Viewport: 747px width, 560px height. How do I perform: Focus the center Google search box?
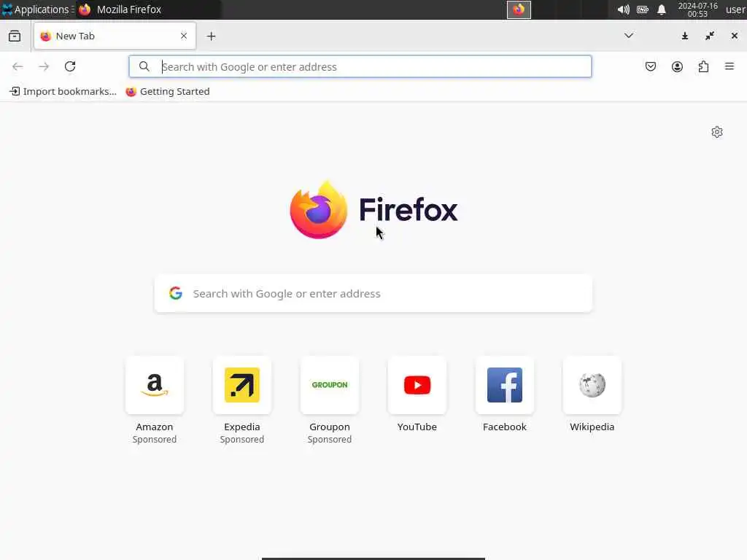(x=373, y=293)
